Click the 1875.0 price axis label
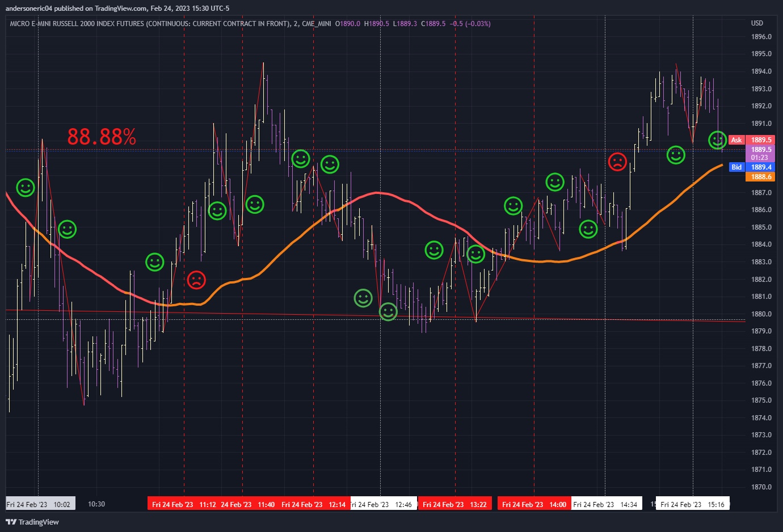The width and height of the screenshot is (783, 532). coord(761,400)
